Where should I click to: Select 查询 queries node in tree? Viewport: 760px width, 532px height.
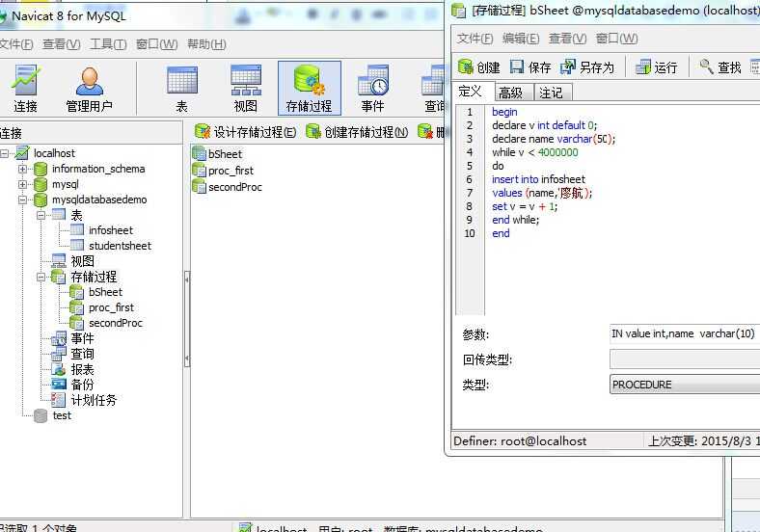coord(82,354)
